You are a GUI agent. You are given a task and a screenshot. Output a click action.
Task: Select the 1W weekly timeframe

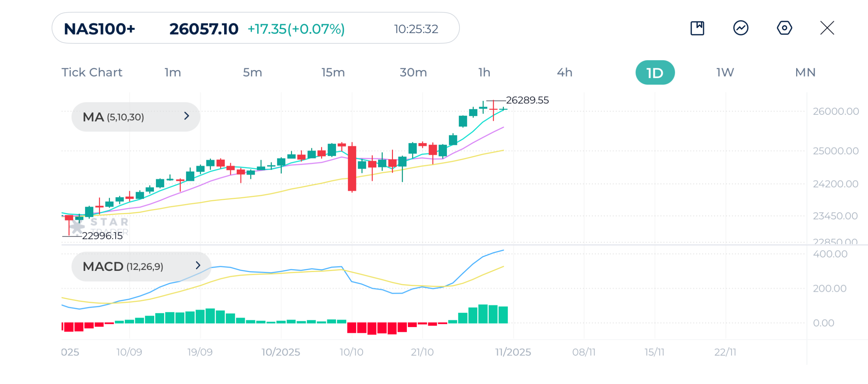[x=725, y=72]
